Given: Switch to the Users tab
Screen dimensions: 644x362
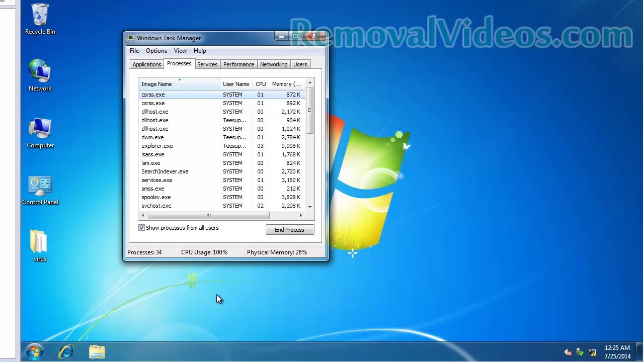Looking at the screenshot, I should (300, 64).
